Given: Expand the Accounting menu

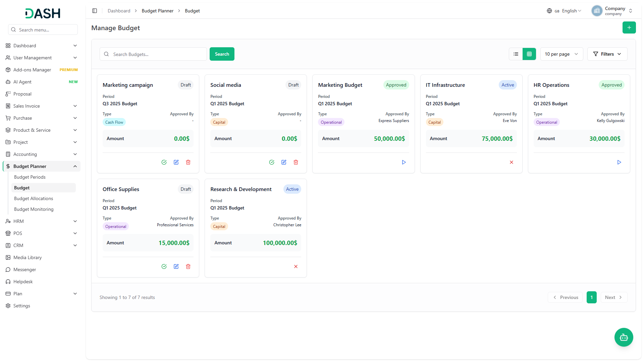Looking at the screenshot, I should (42, 154).
